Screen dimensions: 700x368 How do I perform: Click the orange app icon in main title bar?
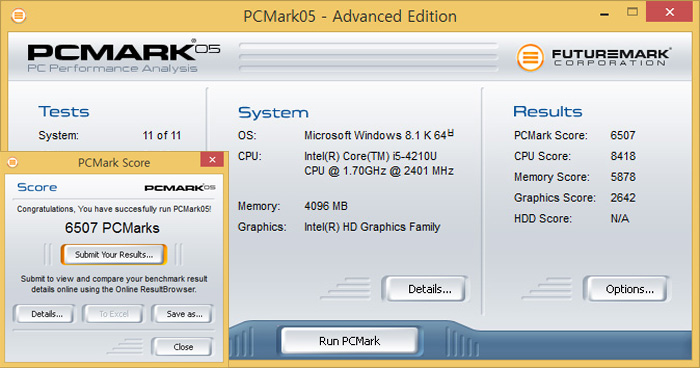[x=18, y=16]
